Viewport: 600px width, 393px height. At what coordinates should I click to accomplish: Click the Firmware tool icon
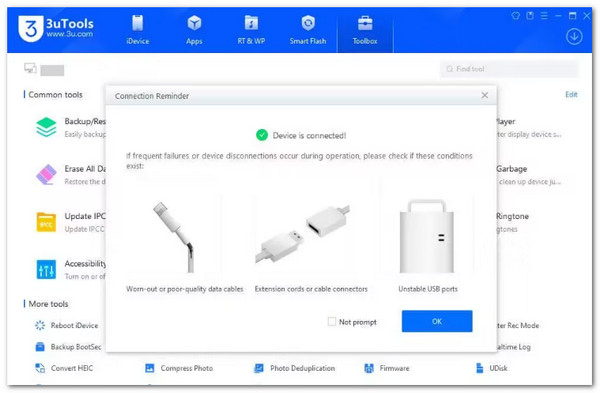(369, 368)
